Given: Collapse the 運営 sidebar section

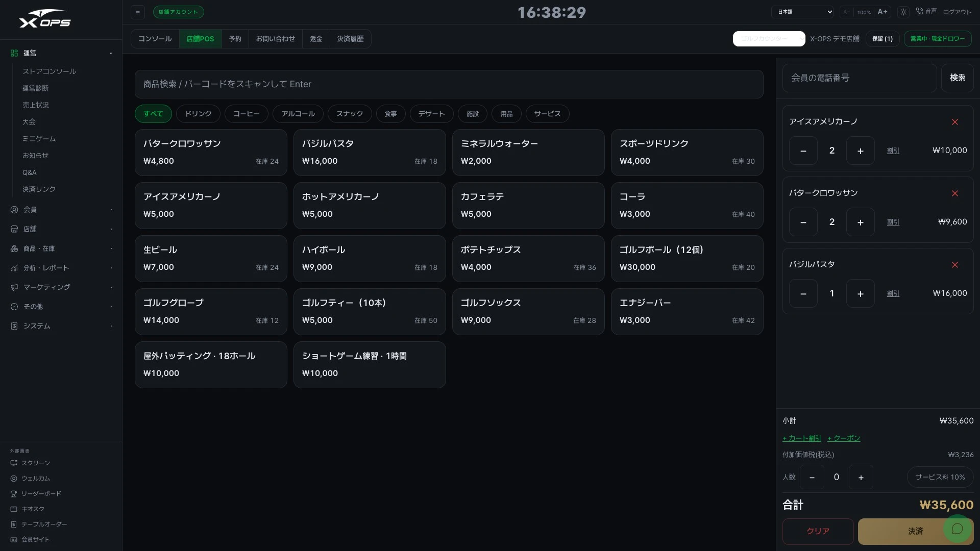Looking at the screenshot, I should point(61,53).
